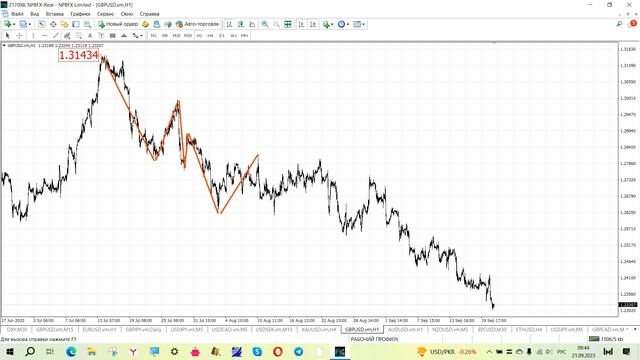Pick the Horizontal Line drawing tool

pyautogui.click(x=44, y=36)
